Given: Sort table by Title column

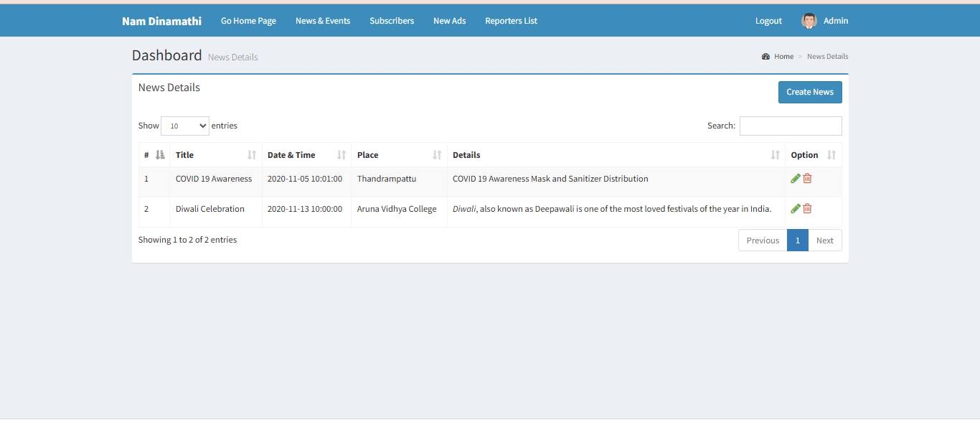Looking at the screenshot, I should pos(215,155).
